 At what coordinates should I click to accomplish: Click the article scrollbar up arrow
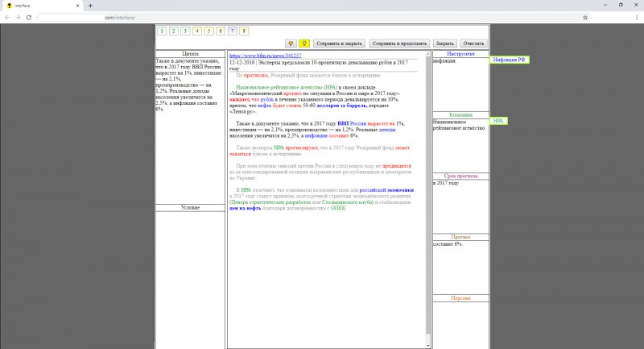click(428, 54)
